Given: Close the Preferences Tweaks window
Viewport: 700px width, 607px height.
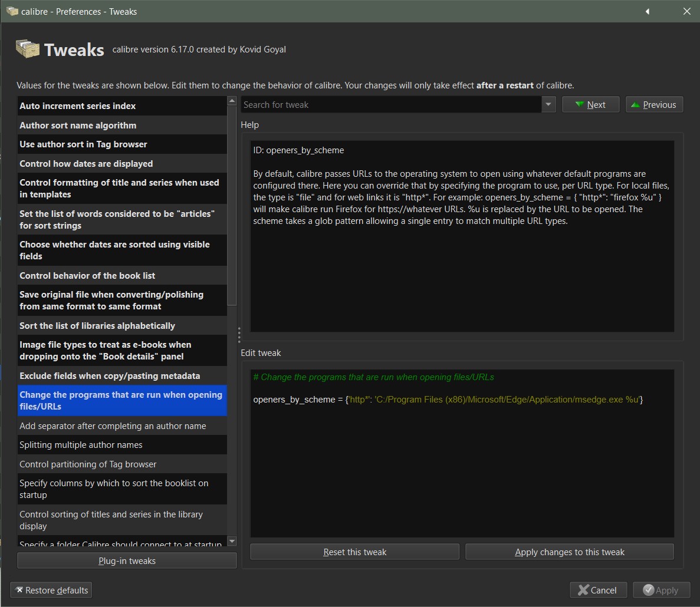Looking at the screenshot, I should [686, 12].
